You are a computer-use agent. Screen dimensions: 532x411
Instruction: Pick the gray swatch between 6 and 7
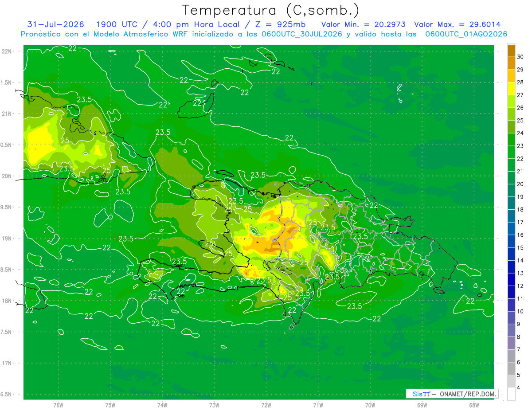pos(511,356)
